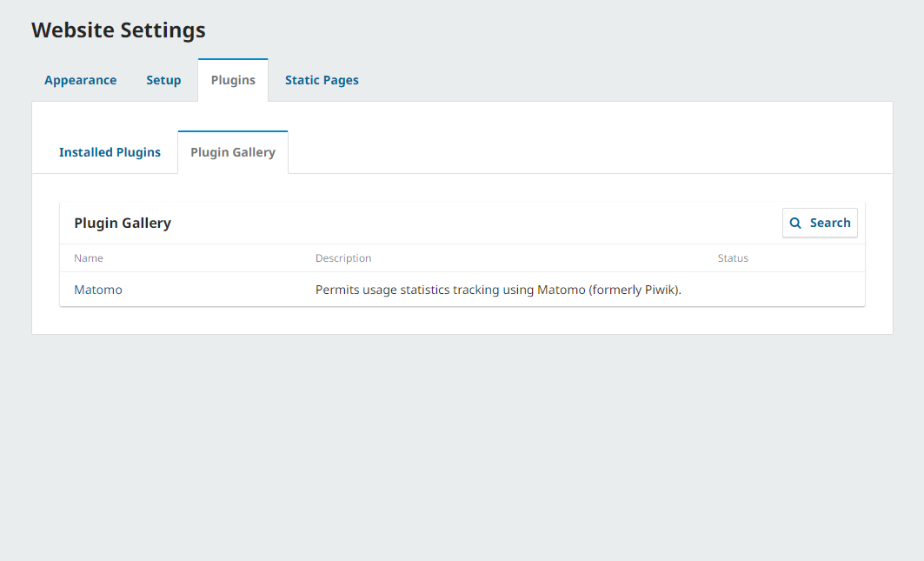
Task: Click the Matomo plugin description text
Action: 498,290
